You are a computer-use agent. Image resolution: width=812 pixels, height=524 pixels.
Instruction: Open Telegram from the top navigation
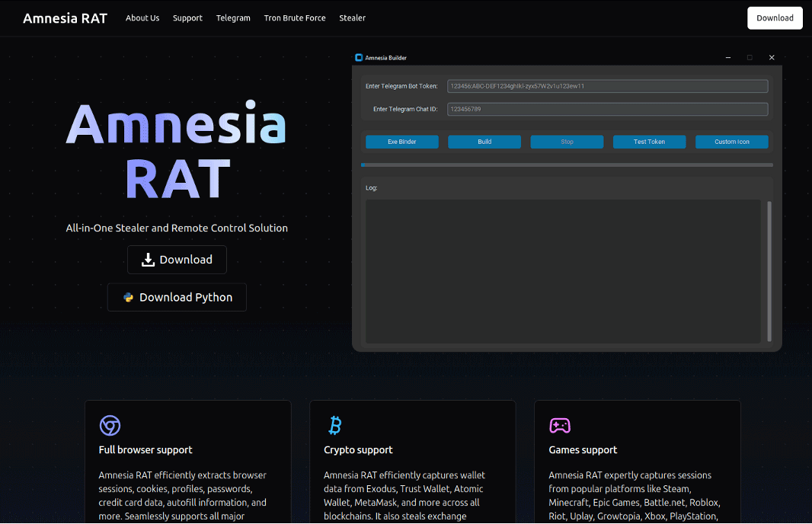point(233,18)
